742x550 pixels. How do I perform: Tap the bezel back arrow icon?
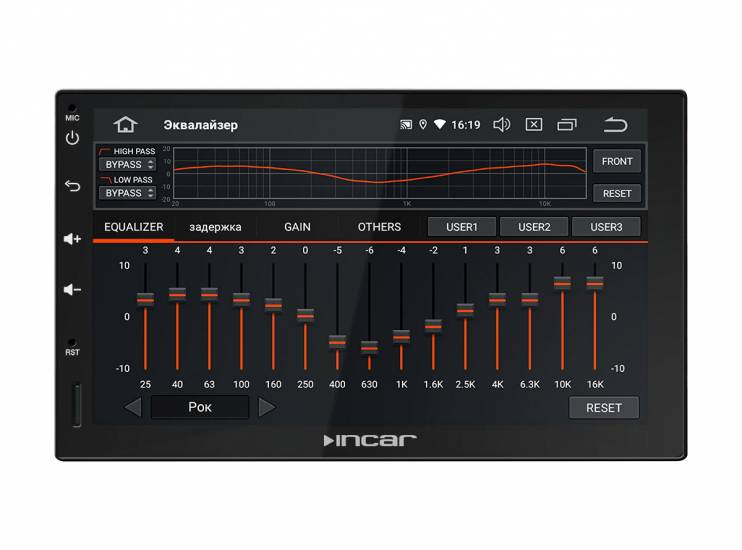click(72, 186)
